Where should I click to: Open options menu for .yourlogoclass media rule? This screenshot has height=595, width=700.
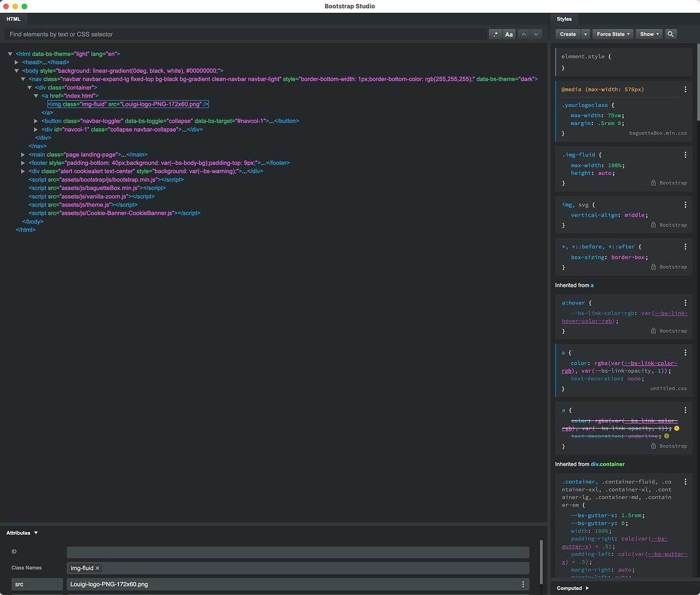(685, 89)
